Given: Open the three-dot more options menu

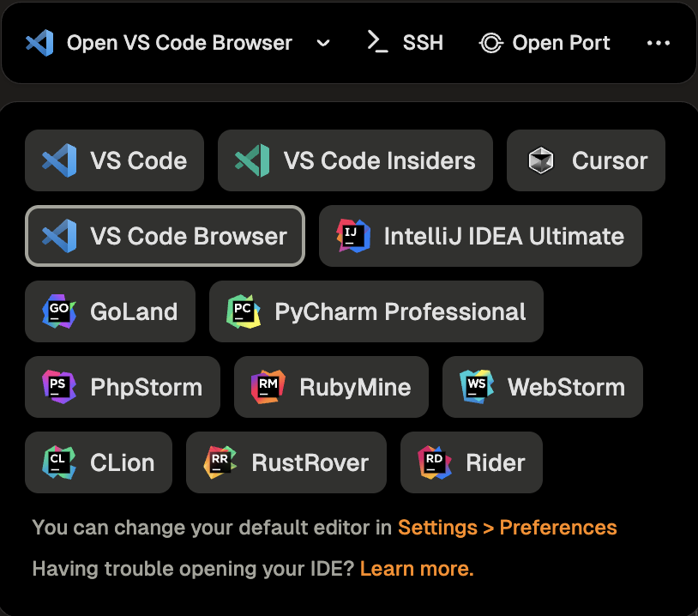Looking at the screenshot, I should tap(659, 43).
